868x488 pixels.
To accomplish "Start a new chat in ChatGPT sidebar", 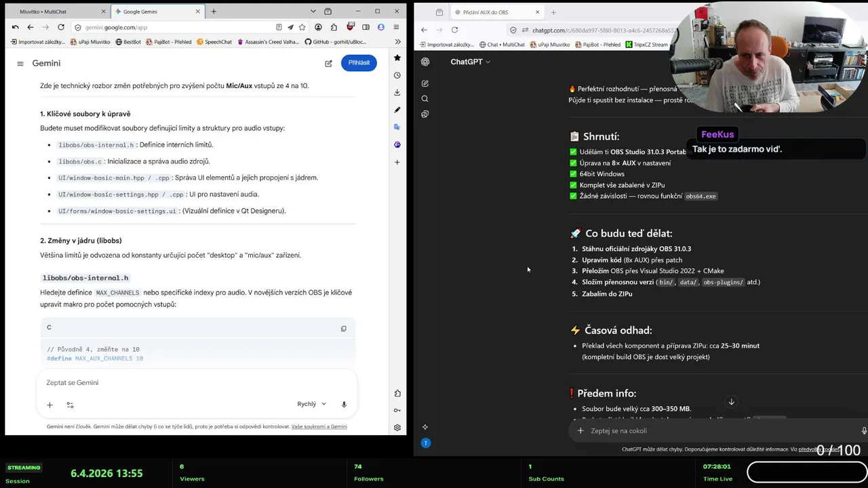I will [425, 83].
